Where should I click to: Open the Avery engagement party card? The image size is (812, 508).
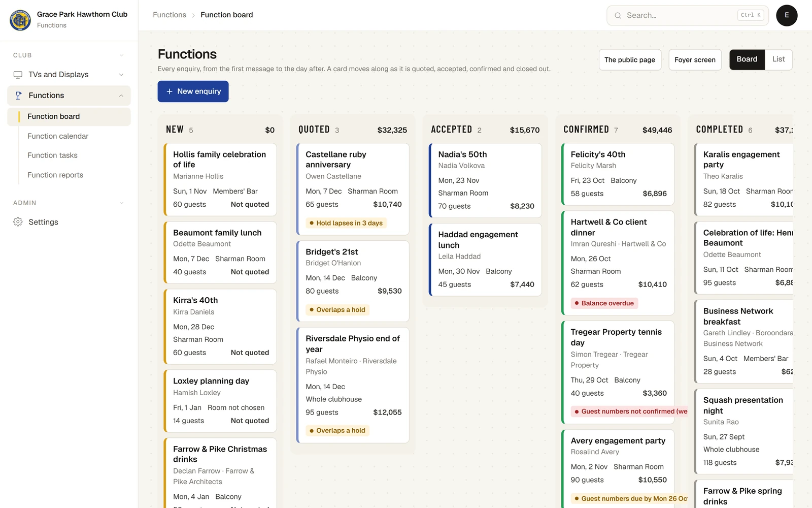618,468
